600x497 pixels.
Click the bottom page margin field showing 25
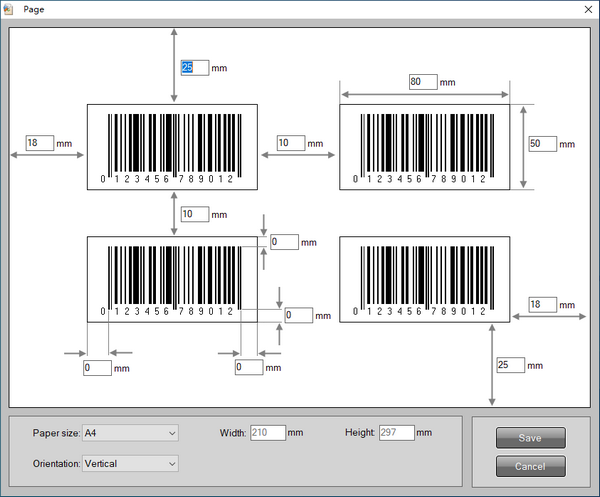pos(510,365)
